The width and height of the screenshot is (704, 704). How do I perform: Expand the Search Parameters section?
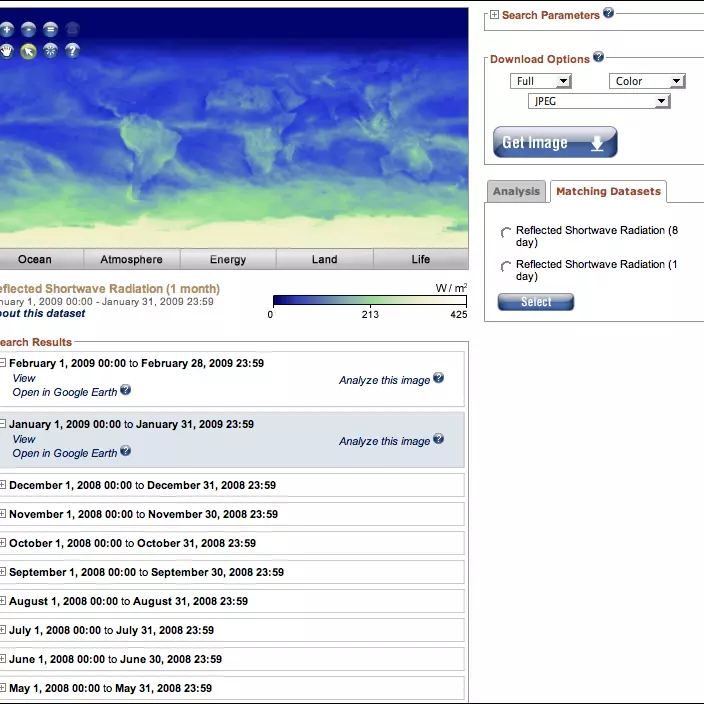[494, 15]
